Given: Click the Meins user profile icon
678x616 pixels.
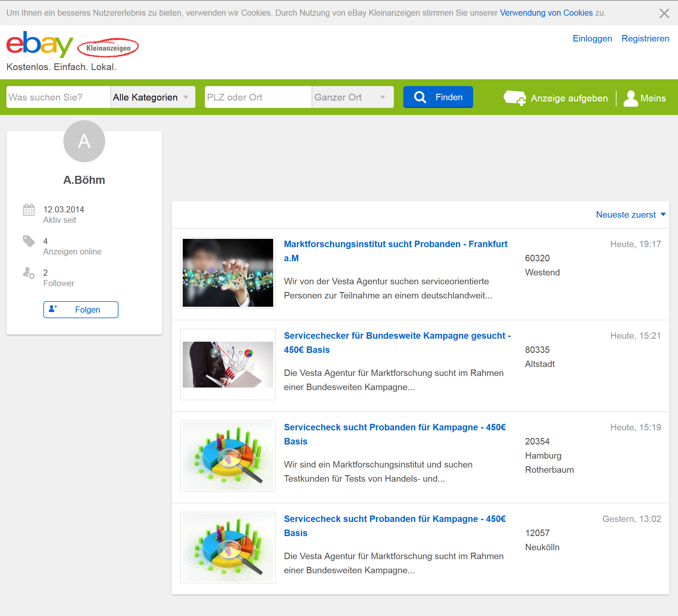Looking at the screenshot, I should tap(631, 98).
